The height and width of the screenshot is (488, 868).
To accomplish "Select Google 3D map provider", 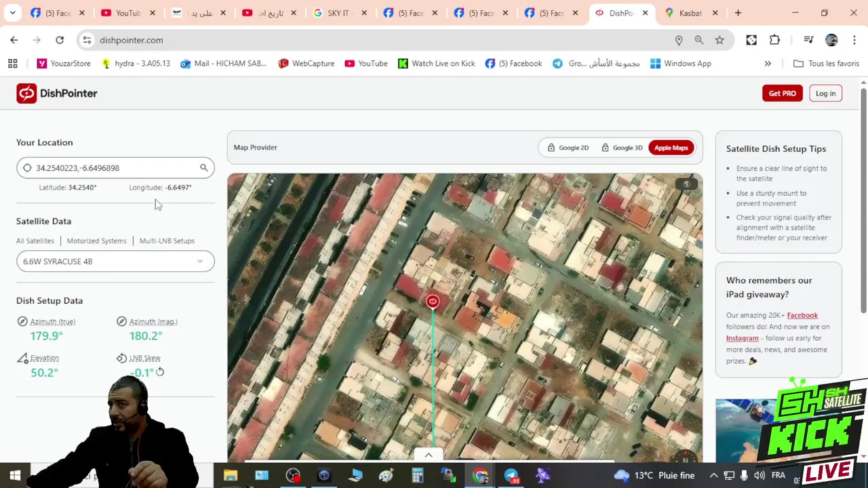I will pyautogui.click(x=621, y=147).
